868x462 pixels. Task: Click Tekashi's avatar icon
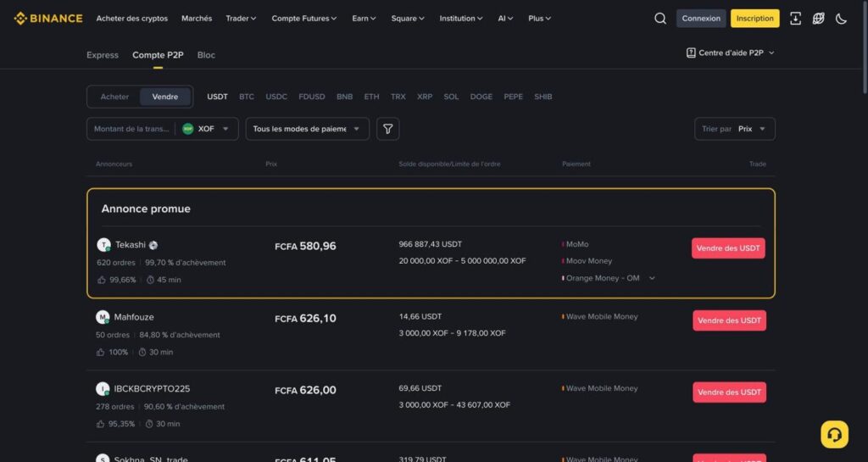(103, 245)
